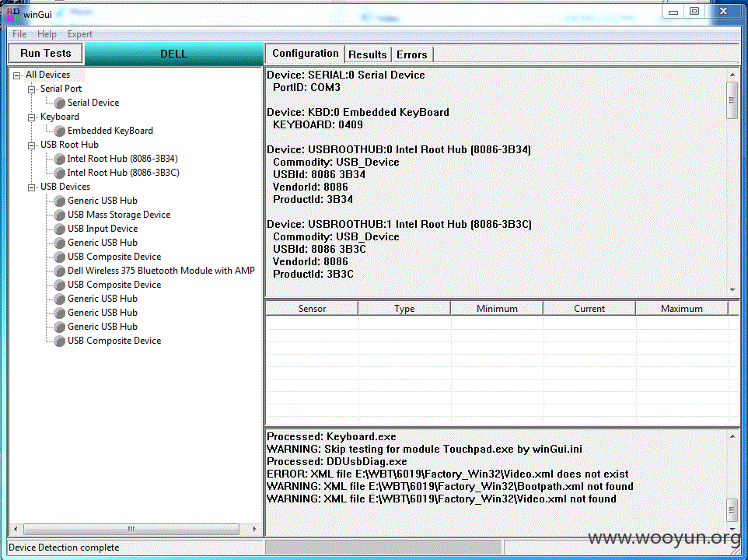748x560 pixels.
Task: Switch to the Errors tab
Action: [411, 54]
